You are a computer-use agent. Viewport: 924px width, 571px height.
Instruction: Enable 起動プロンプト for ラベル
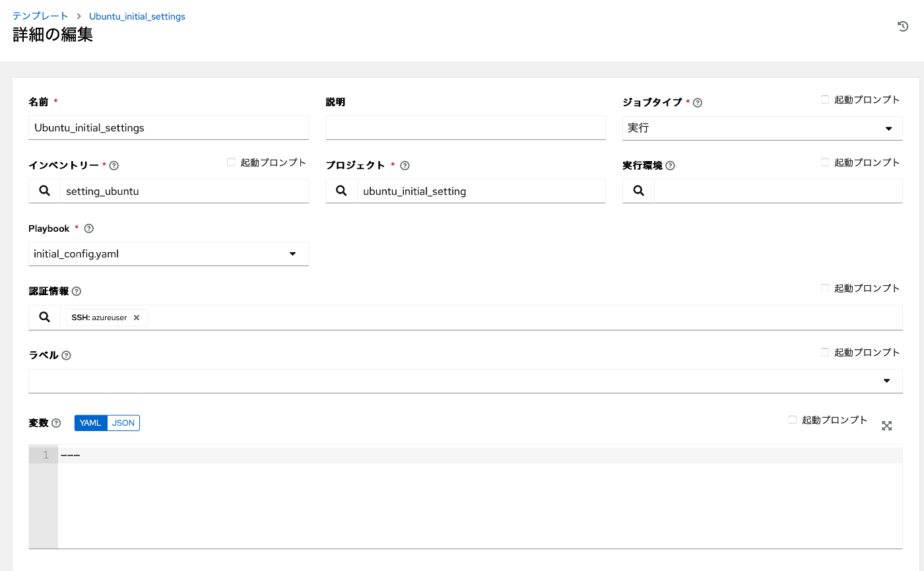[825, 352]
